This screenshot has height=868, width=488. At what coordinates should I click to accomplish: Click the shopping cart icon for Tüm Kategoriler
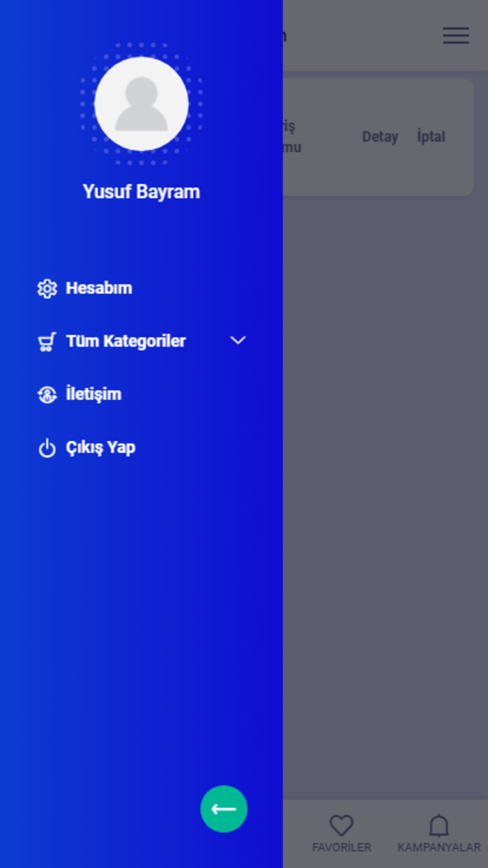(x=47, y=341)
